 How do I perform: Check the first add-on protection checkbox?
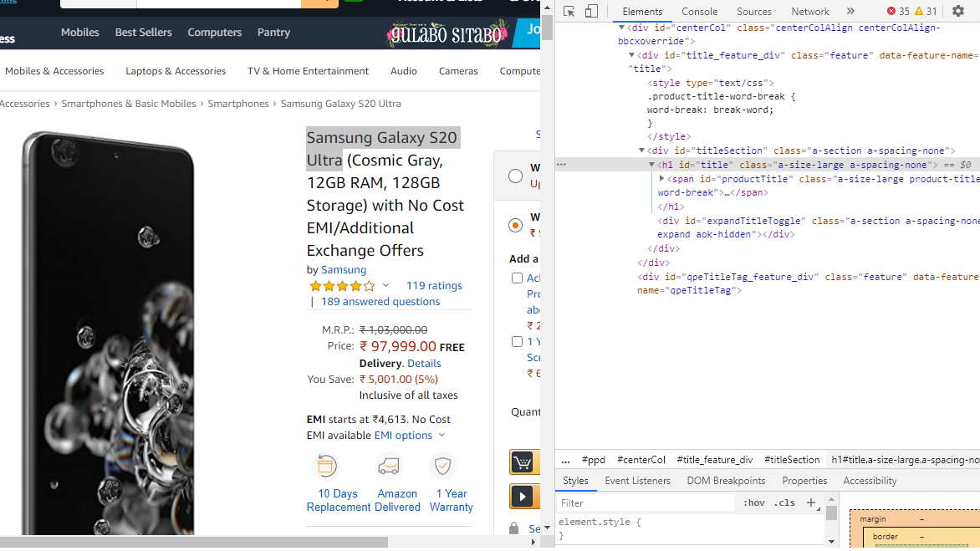(517, 278)
